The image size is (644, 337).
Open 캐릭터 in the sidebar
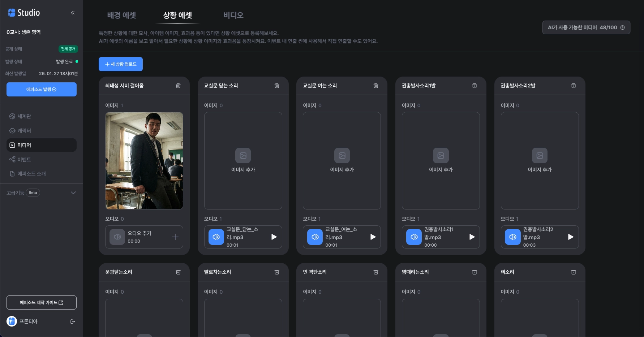click(x=42, y=131)
